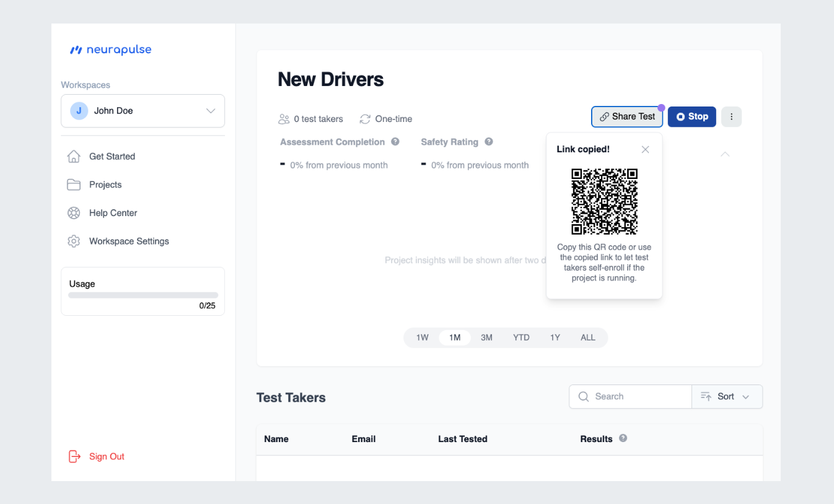Click the Usage progress bar

click(x=143, y=295)
